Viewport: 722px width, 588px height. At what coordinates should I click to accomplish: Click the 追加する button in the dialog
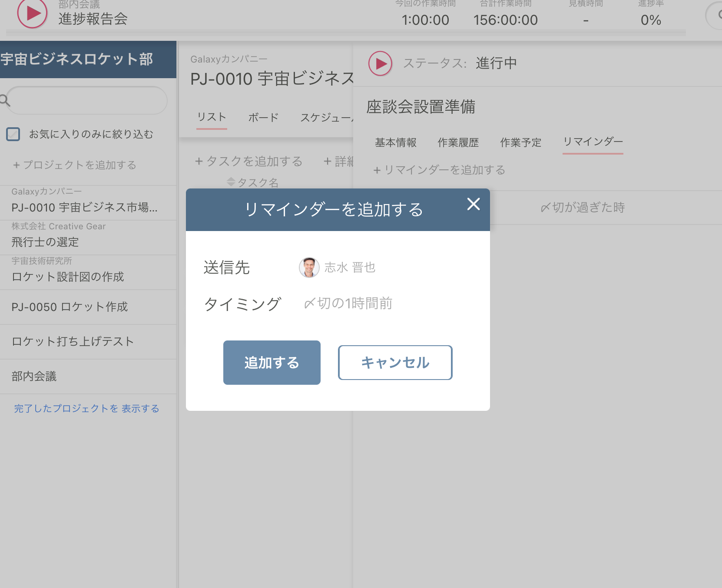coord(272,362)
